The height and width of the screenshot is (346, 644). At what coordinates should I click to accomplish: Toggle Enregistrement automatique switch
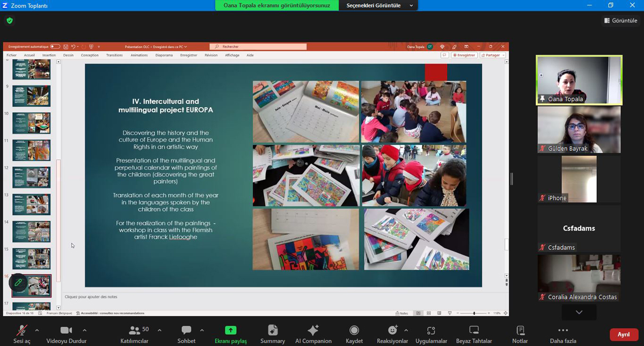click(x=55, y=47)
